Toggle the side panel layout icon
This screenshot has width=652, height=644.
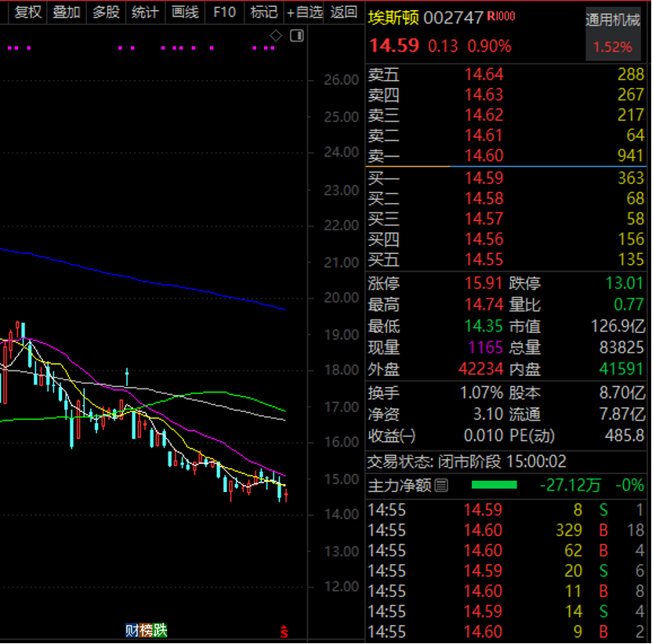pos(297,36)
